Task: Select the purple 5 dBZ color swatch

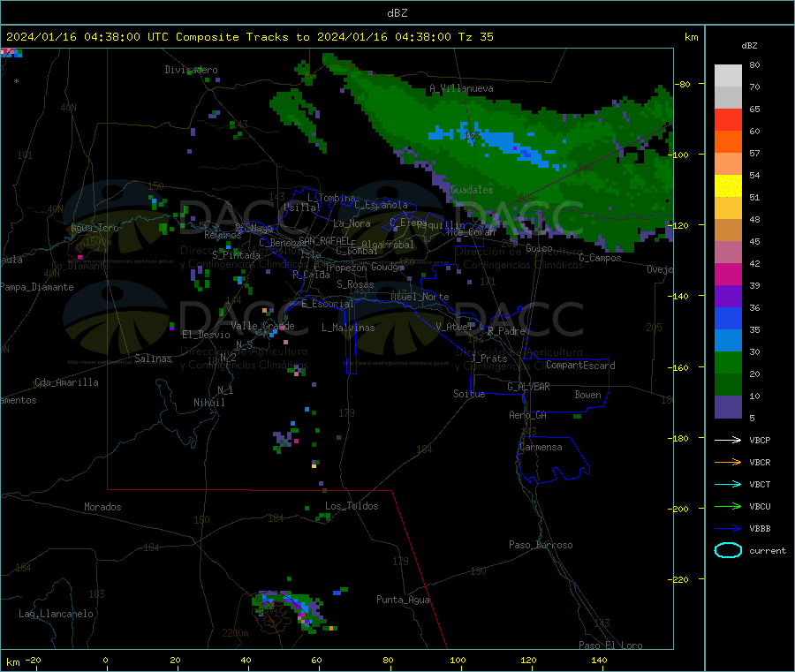Action: pos(728,407)
